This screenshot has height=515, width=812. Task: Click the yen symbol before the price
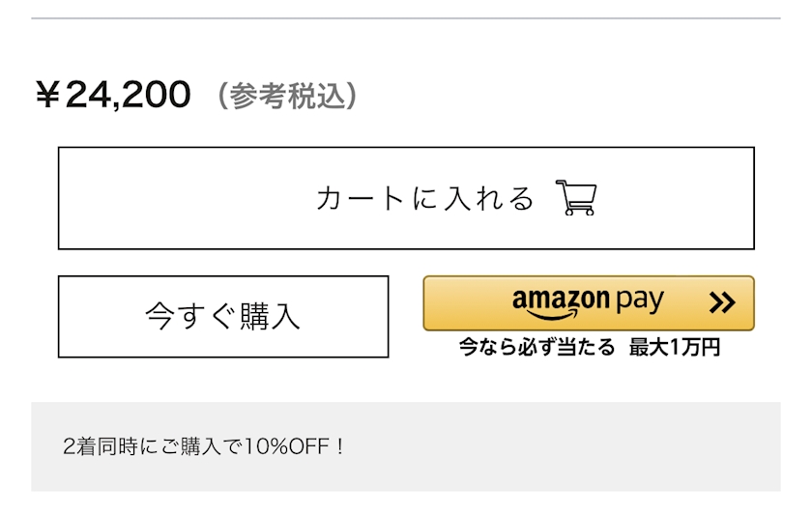click(x=47, y=95)
